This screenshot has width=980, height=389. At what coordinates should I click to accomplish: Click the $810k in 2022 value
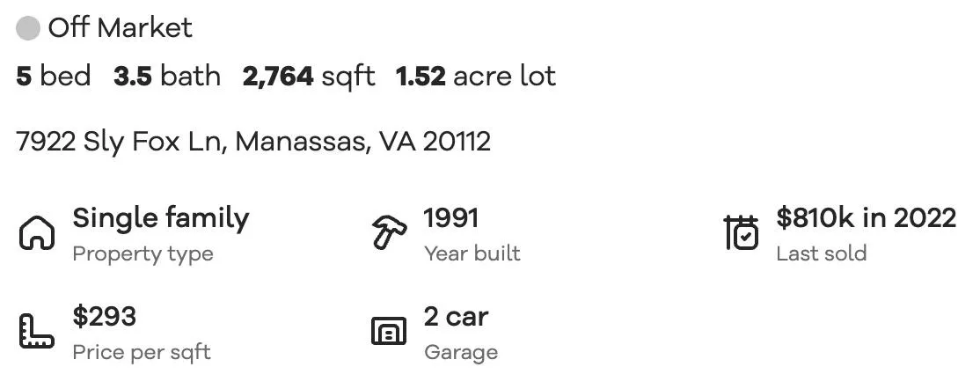(x=867, y=217)
